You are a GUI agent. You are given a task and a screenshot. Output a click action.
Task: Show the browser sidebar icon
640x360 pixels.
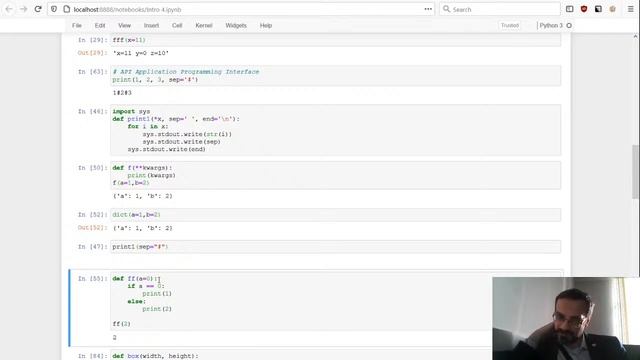pos(569,9)
